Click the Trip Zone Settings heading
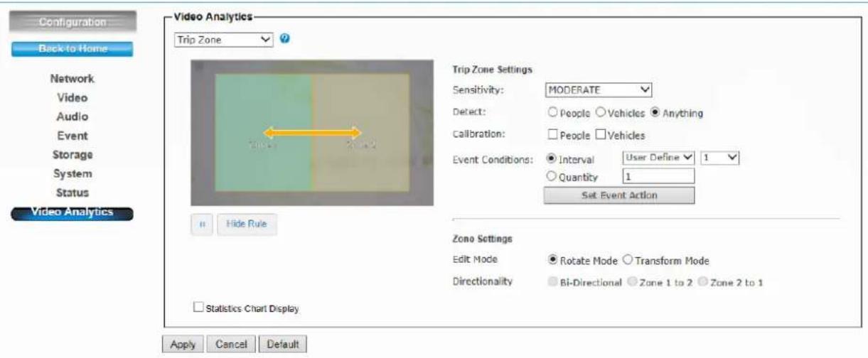The width and height of the screenshot is (868, 358). point(493,69)
